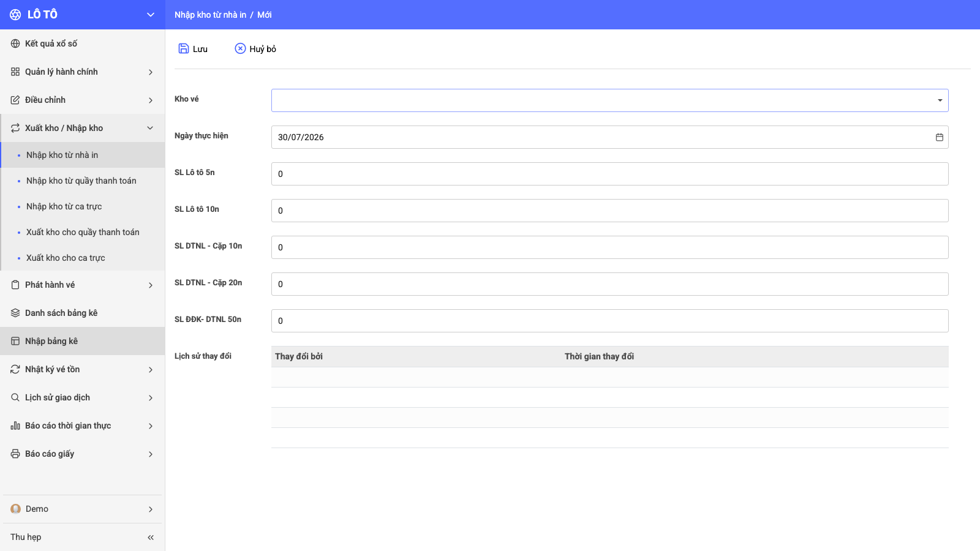Screen dimensions: 980x551
Task: Click the bar chart icon for Báo cáo thời gian thực
Action: (x=15, y=425)
